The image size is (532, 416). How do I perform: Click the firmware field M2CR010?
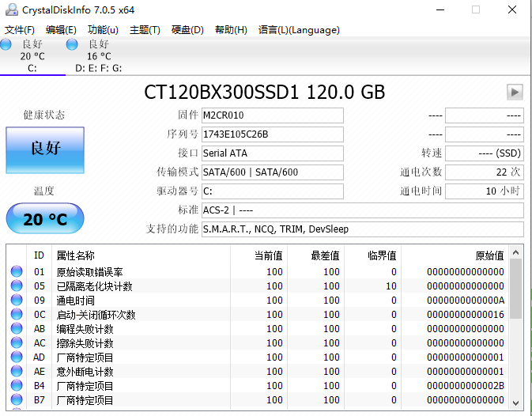273,115
